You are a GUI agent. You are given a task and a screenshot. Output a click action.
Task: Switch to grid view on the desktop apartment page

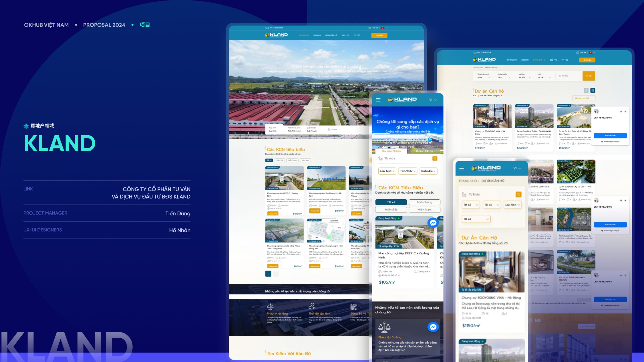click(593, 90)
